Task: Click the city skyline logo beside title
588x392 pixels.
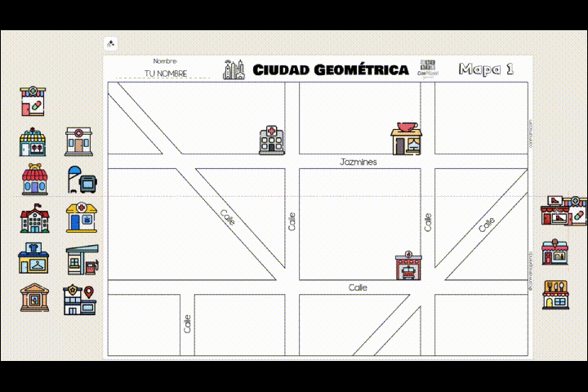Action: tap(234, 69)
